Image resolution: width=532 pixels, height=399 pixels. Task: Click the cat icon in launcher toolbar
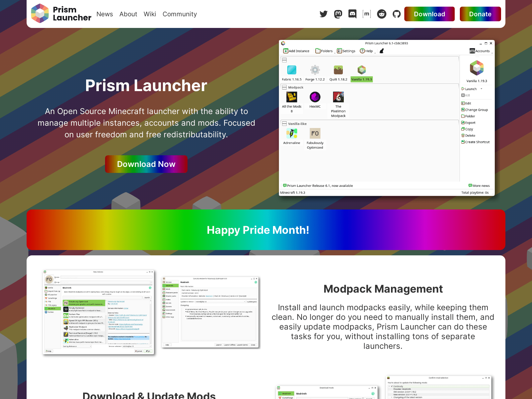click(x=382, y=51)
